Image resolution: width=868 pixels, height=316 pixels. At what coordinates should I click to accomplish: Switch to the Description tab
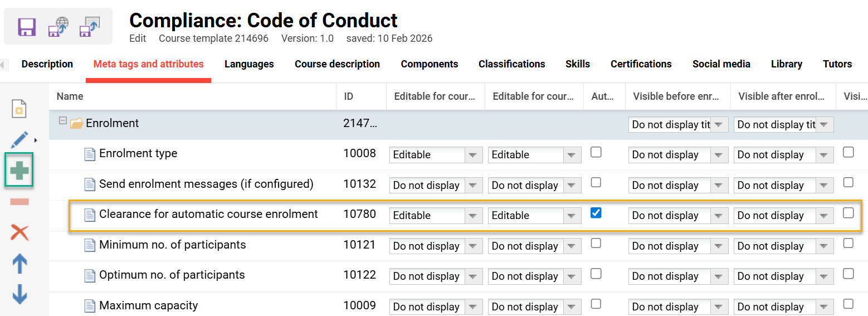tap(47, 64)
